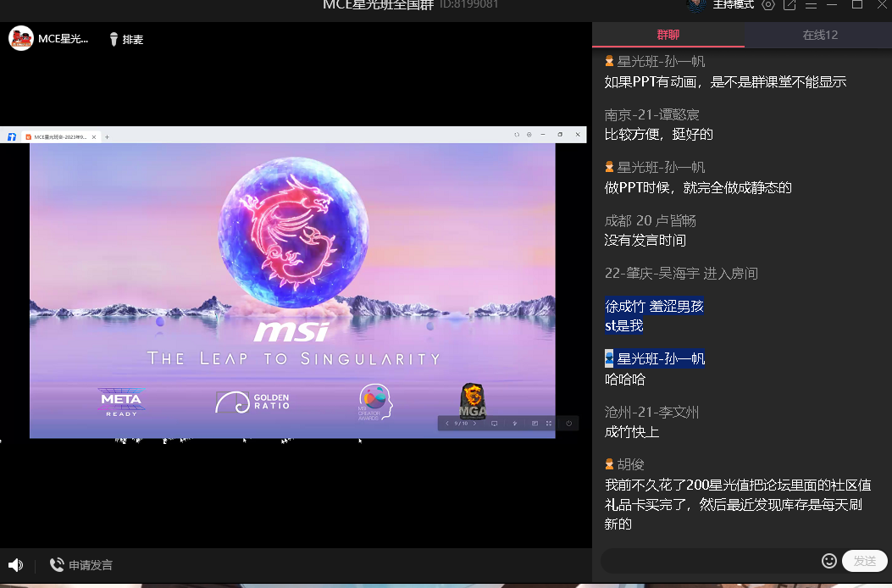Image resolution: width=892 pixels, height=588 pixels.
Task: Click username 胡俊 in chat
Action: pyautogui.click(x=631, y=464)
